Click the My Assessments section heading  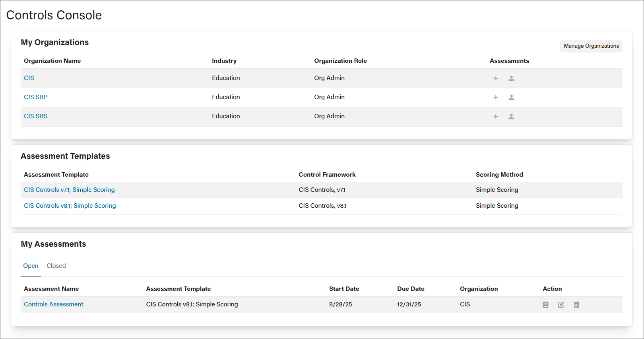pyautogui.click(x=53, y=244)
